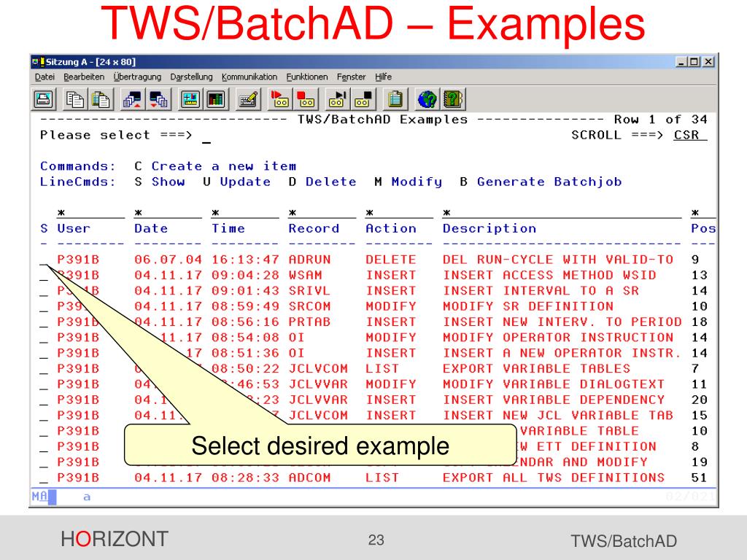
Task: Open the Bearbeiten menu
Action: pos(84,77)
